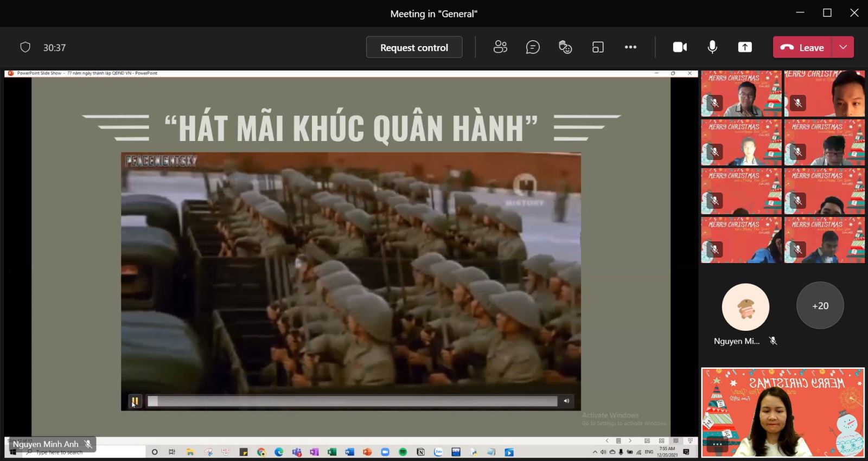Show the meeting chat
Screen dimensions: 868x461
point(533,47)
